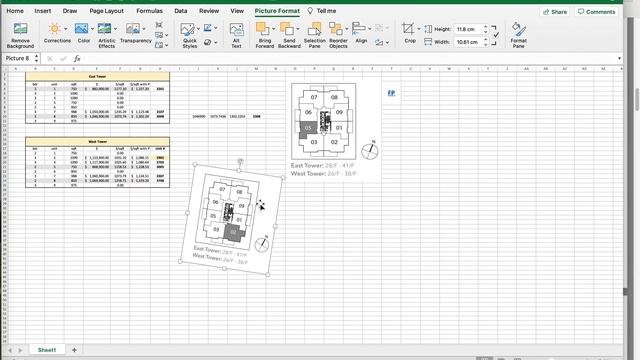640x360 pixels.
Task: Expand the Color dropdown arrow
Action: click(92, 29)
